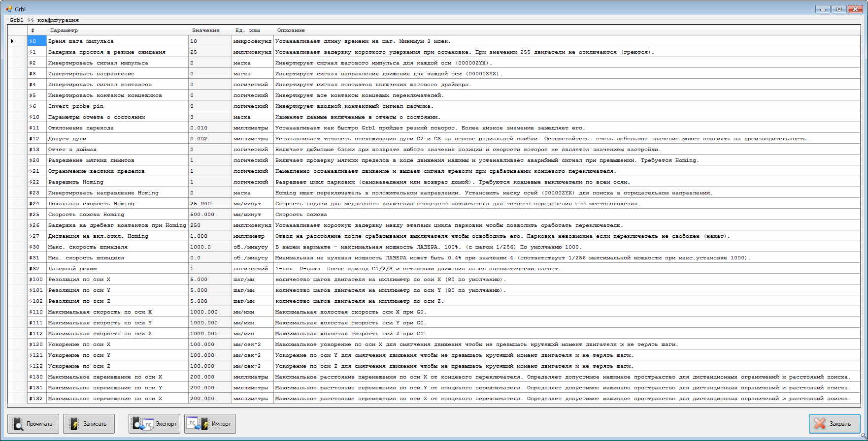Minimize the Grbl window
This screenshot has width=868, height=441.
[x=823, y=9]
